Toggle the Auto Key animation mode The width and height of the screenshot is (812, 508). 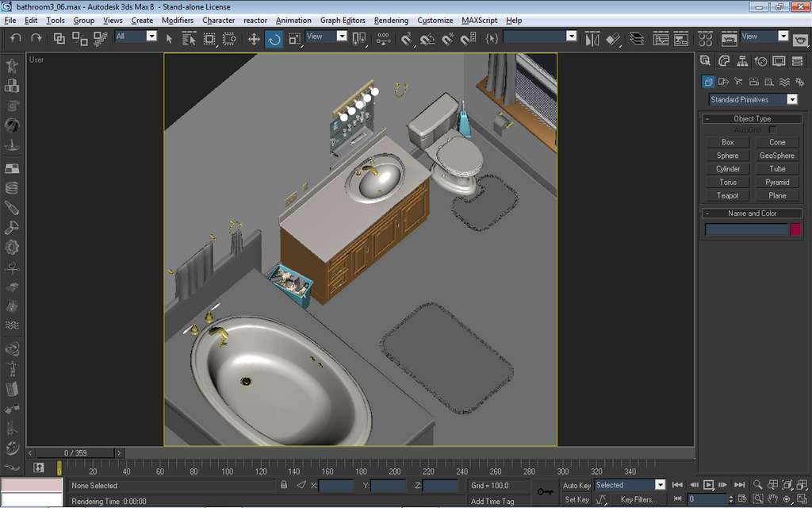click(576, 485)
